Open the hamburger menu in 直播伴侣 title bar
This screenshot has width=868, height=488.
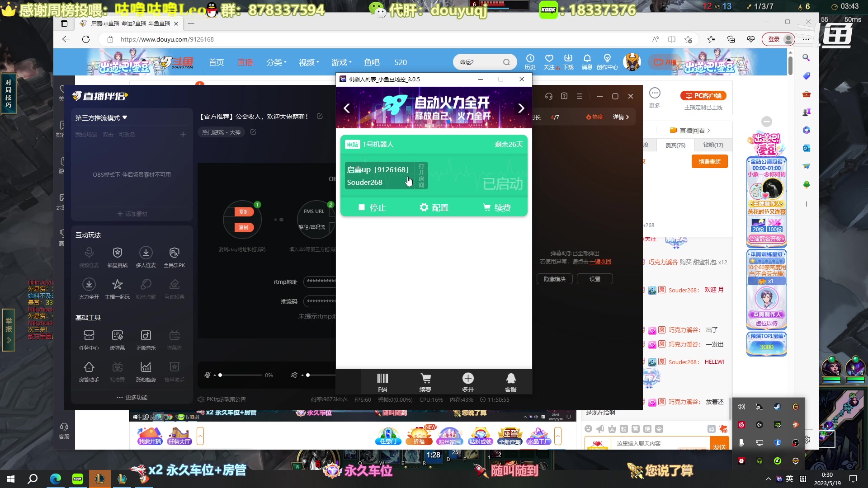(580, 96)
